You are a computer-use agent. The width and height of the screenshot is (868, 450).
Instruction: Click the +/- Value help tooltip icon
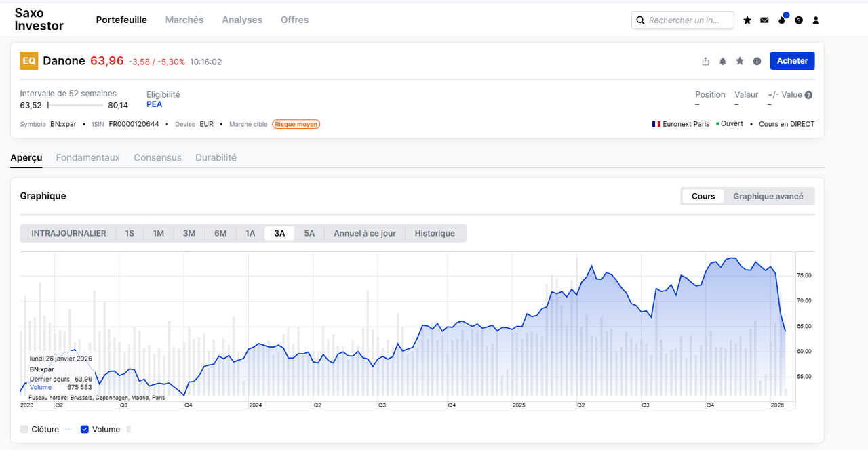pos(808,95)
